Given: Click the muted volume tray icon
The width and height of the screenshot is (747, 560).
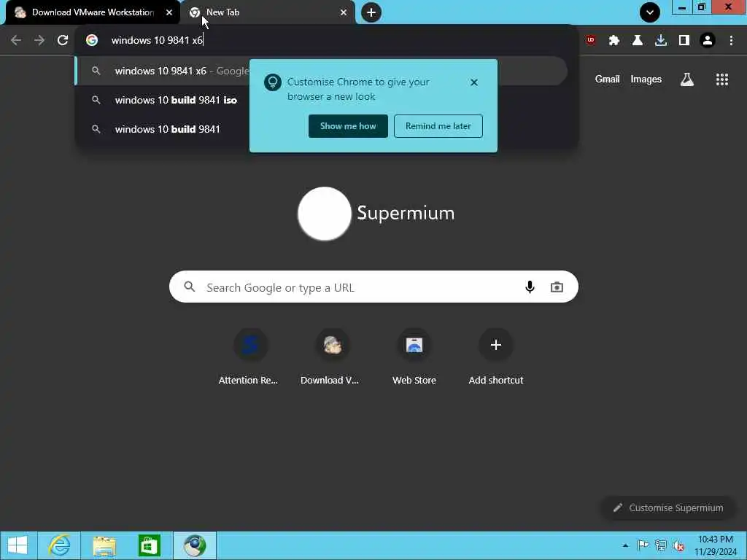Looking at the screenshot, I should click(x=679, y=545).
